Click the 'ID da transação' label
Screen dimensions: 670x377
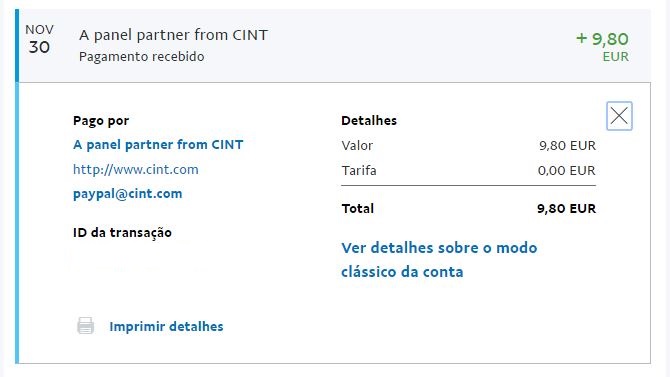122,233
